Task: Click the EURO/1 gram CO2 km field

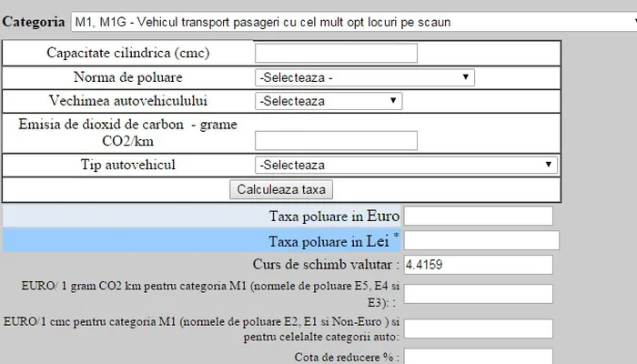Action: click(x=478, y=294)
